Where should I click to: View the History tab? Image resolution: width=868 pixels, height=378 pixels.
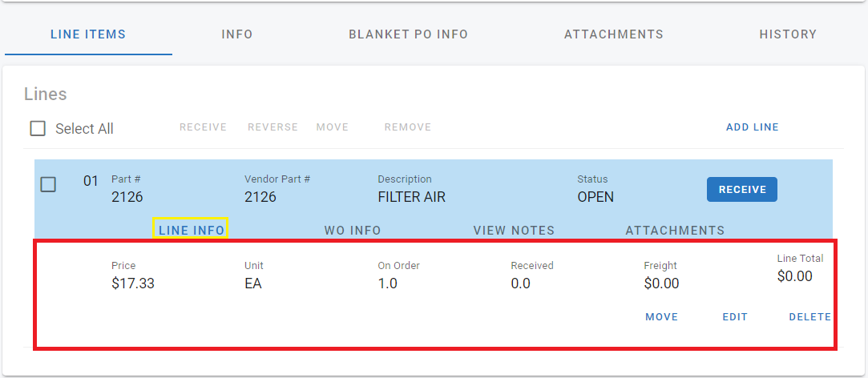[788, 34]
